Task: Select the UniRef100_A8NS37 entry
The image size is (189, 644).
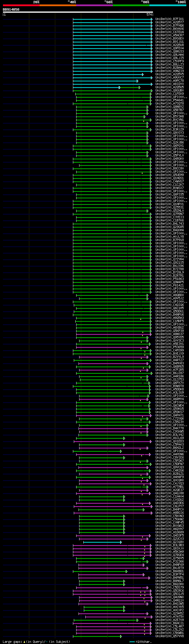Action: (x=170, y=334)
